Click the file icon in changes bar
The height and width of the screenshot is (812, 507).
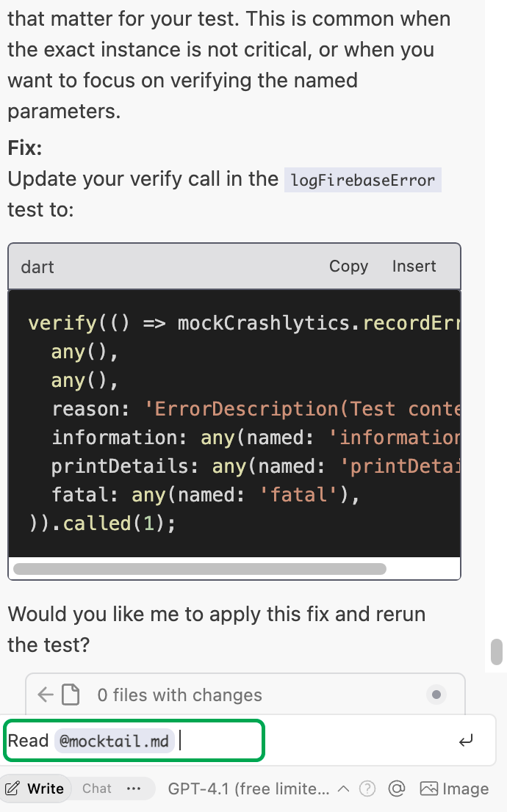pyautogui.click(x=70, y=695)
